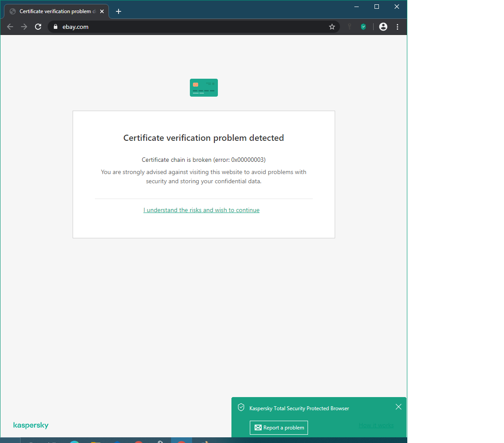Screen dimensions: 504x443
Task: Open a new browser tab
Action: [119, 11]
